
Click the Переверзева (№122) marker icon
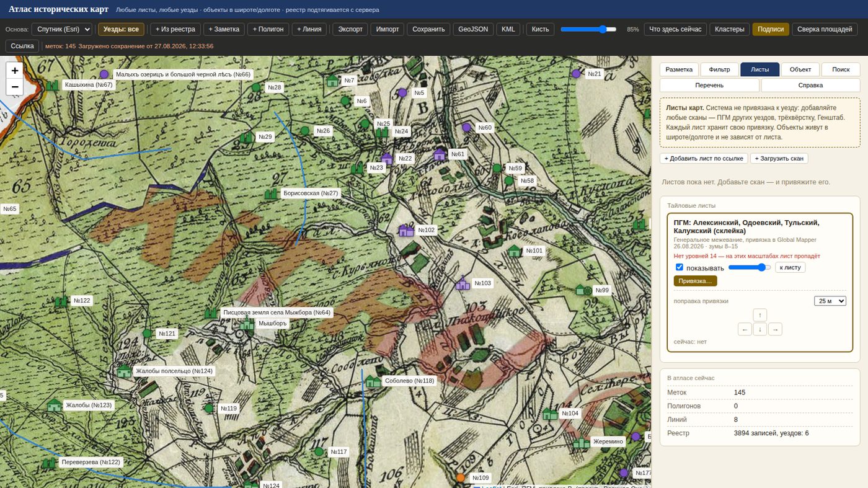point(49,462)
